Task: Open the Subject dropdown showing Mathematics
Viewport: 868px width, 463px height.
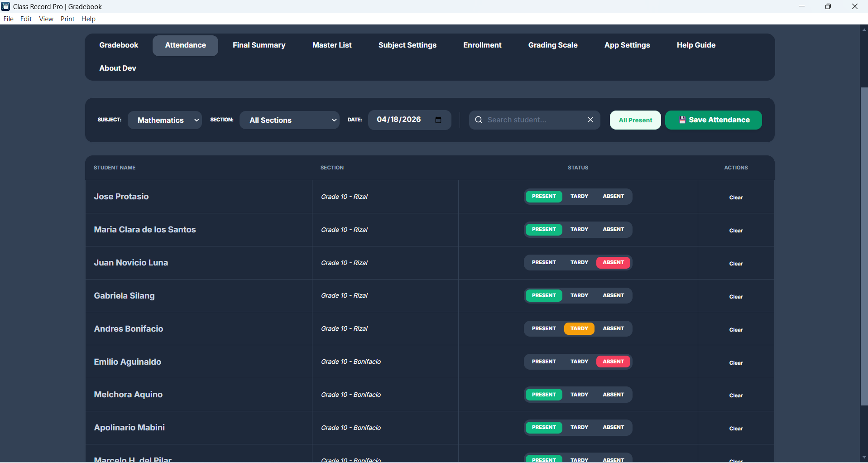Action: click(x=165, y=121)
